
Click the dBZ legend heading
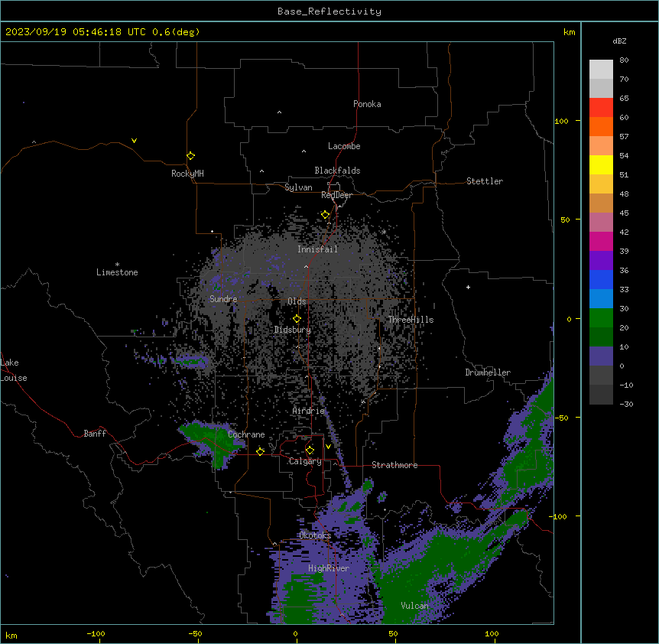click(619, 41)
